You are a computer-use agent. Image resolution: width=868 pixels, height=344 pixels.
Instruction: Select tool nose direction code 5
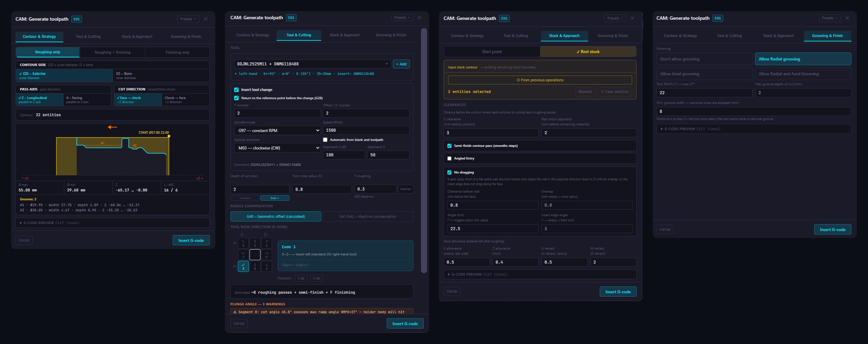[266, 255]
